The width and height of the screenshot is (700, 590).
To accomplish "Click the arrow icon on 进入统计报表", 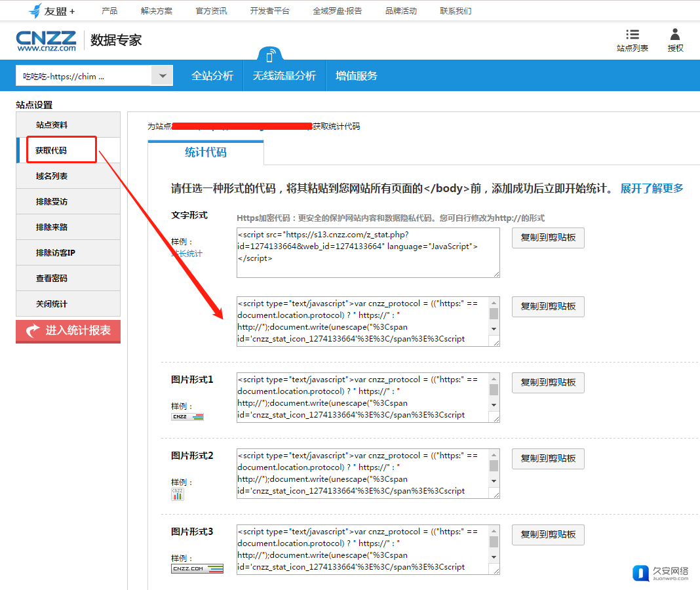I will pos(33,330).
